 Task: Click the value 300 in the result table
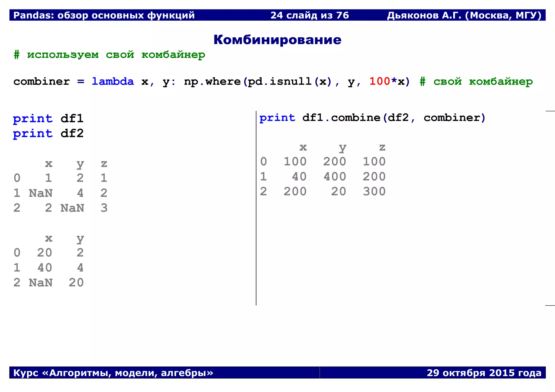point(374,192)
